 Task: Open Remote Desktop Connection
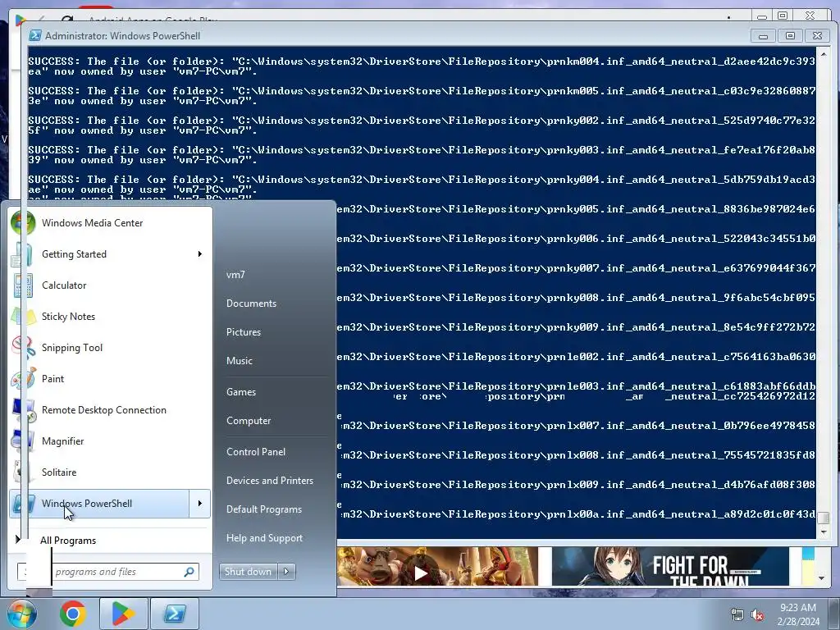click(x=110, y=410)
